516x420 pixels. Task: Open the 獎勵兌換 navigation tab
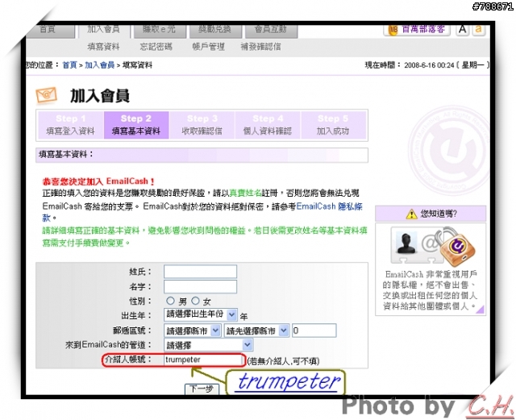click(x=214, y=31)
